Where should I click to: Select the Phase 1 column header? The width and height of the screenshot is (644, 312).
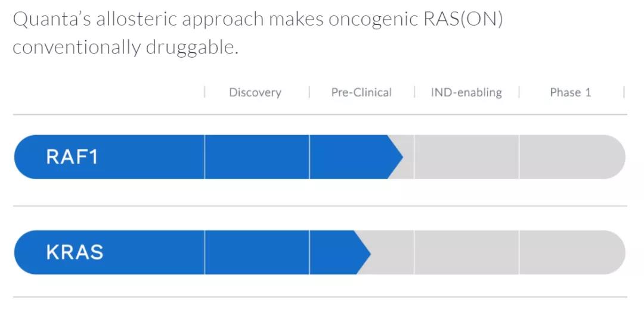pos(571,92)
